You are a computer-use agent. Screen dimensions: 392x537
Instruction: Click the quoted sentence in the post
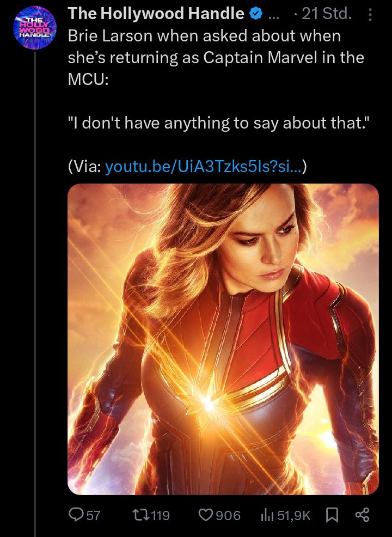[219, 123]
